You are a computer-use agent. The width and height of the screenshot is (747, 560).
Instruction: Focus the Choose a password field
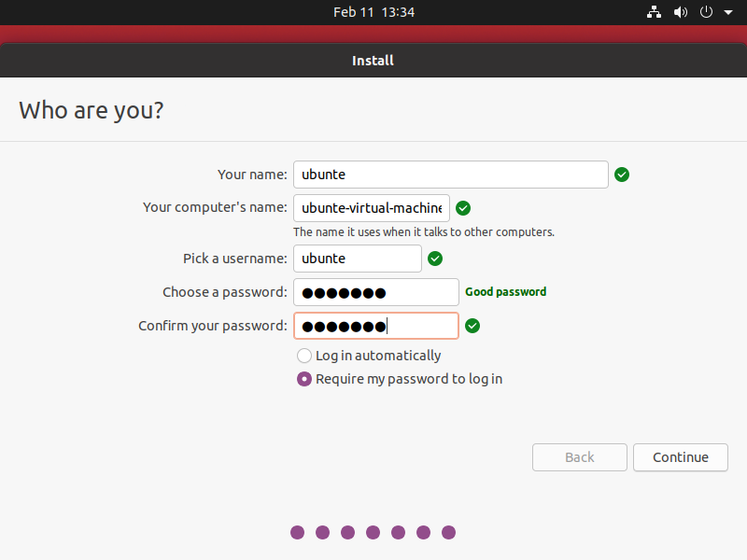(376, 292)
